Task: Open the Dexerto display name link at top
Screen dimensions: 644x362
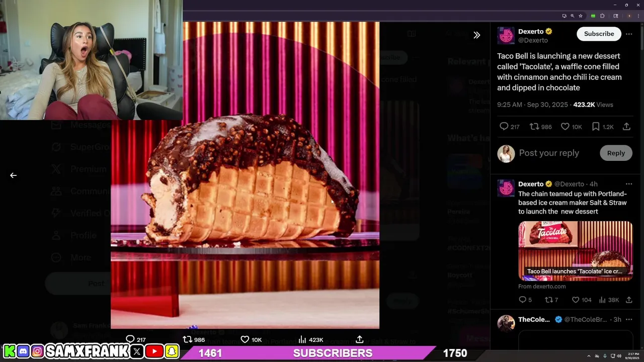Action: [x=531, y=31]
